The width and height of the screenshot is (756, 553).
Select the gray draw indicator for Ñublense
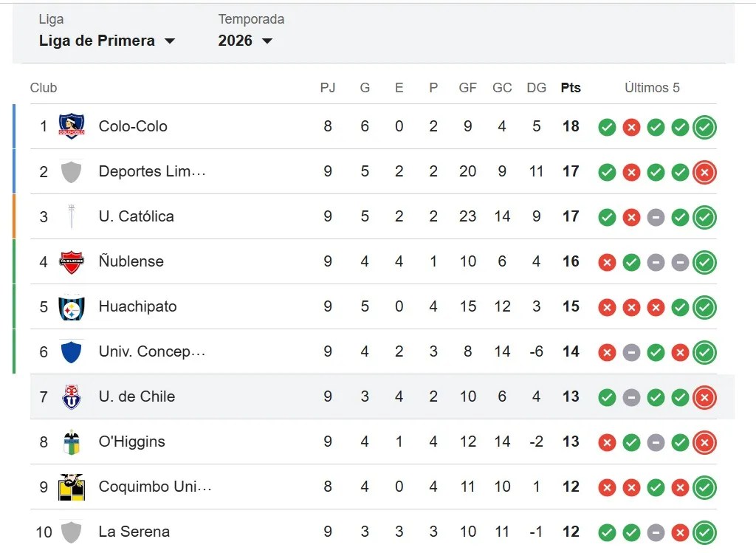(x=656, y=262)
